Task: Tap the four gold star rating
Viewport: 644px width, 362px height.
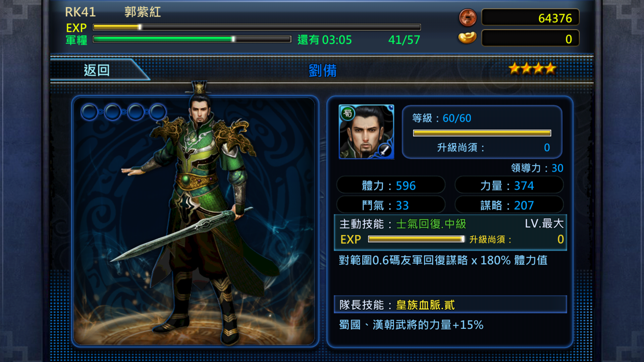Action: [x=532, y=69]
